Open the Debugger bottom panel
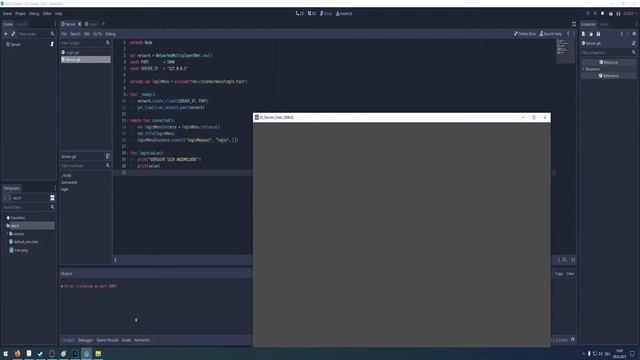Image resolution: width=640 pixels, height=360 pixels. pos(85,340)
